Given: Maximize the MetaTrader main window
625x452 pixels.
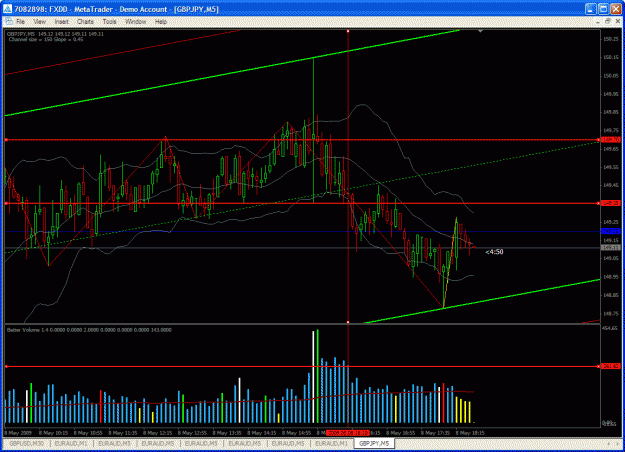Looking at the screenshot, I should [x=603, y=9].
